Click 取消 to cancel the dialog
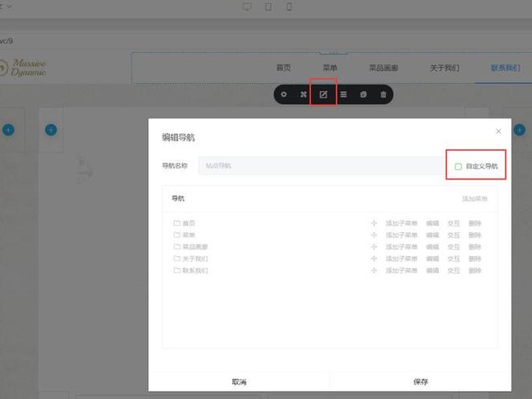532x399 pixels. [239, 382]
